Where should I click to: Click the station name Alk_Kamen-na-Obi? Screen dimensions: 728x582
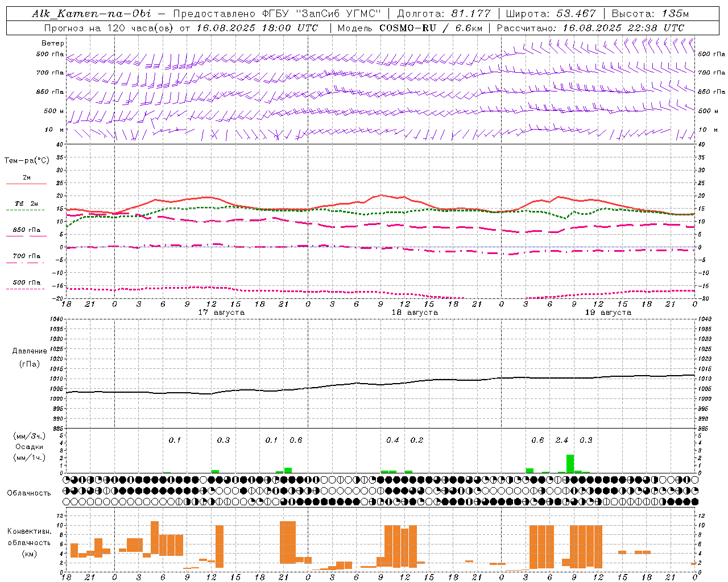pos(91,14)
